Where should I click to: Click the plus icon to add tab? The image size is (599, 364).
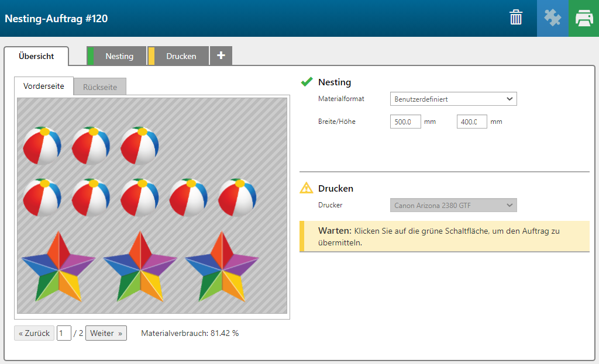click(x=221, y=56)
